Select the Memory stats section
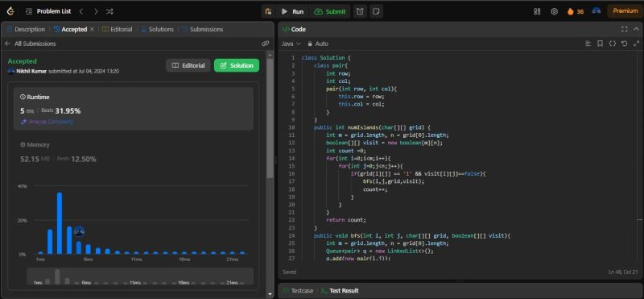Screen dimensions: 644x299 point(134,152)
